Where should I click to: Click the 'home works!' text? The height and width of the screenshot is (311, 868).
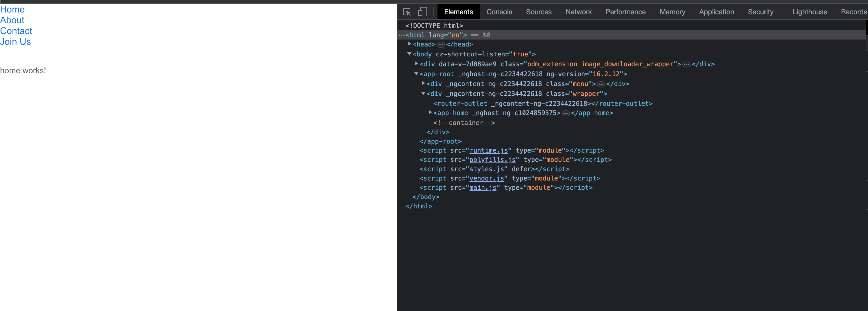(x=23, y=71)
